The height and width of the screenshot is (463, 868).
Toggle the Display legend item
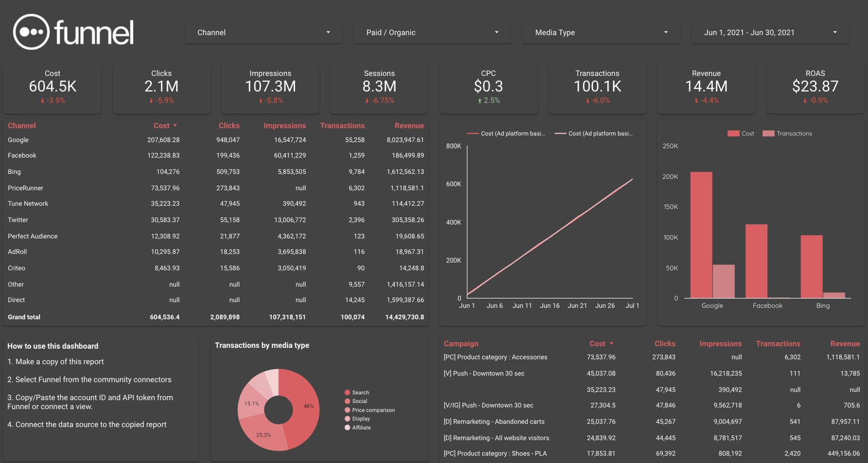click(x=357, y=419)
